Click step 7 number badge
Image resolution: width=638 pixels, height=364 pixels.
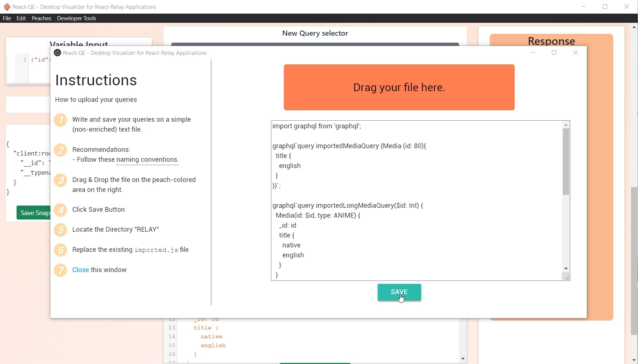61,270
